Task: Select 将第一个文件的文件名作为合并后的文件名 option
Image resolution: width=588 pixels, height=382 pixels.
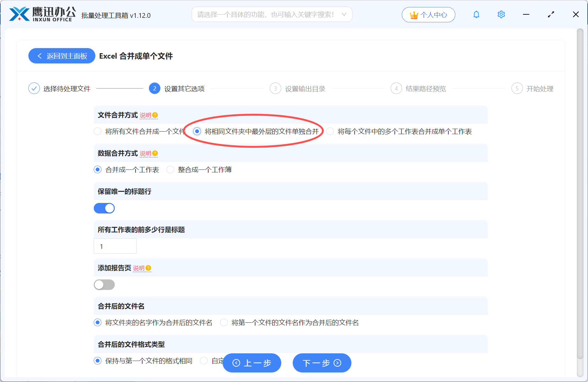Action: pos(224,322)
